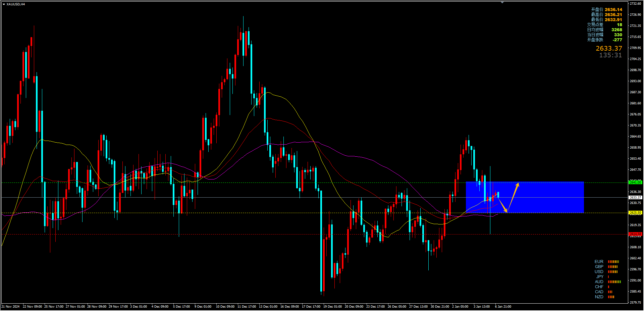644x311 pixels.
Task: Click the CAD currency strength label
Action: pyautogui.click(x=599, y=292)
